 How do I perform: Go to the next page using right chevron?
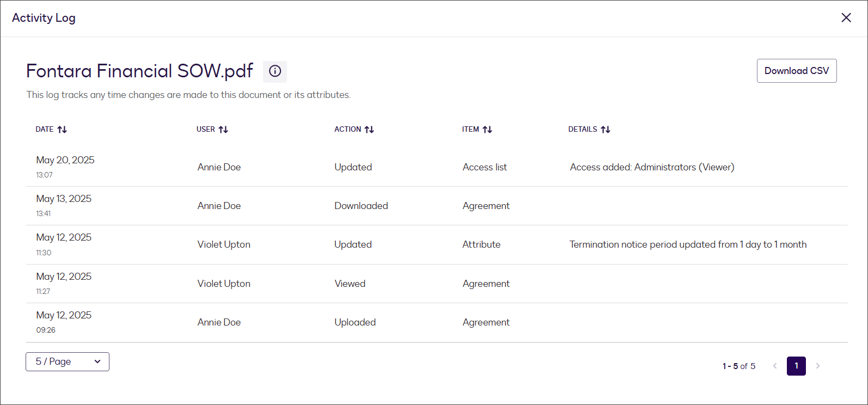point(818,366)
